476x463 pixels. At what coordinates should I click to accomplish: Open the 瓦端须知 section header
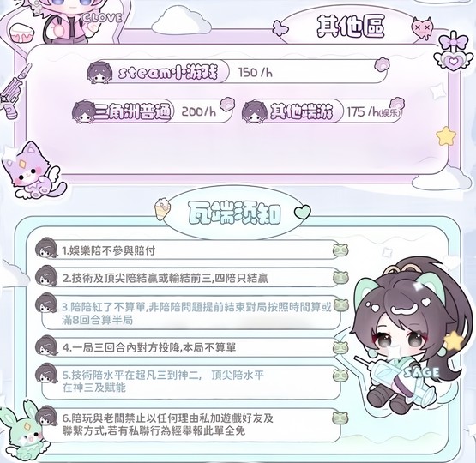coord(233,213)
